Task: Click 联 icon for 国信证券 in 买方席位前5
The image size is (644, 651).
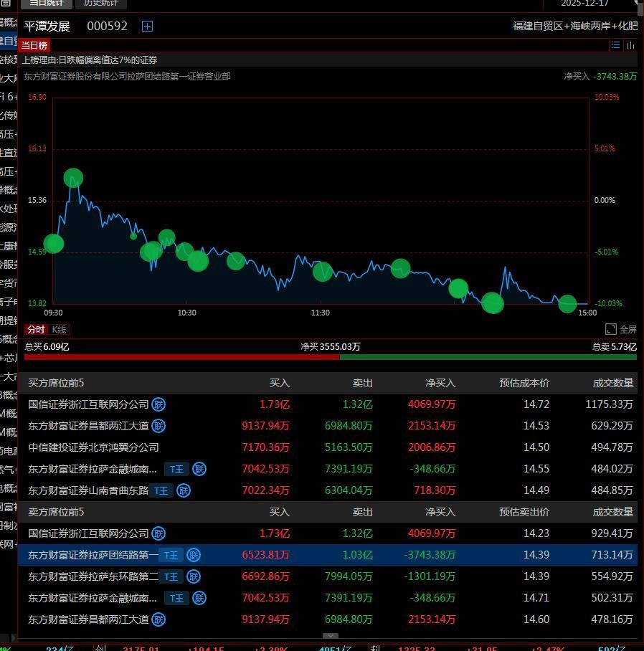Action: (158, 404)
